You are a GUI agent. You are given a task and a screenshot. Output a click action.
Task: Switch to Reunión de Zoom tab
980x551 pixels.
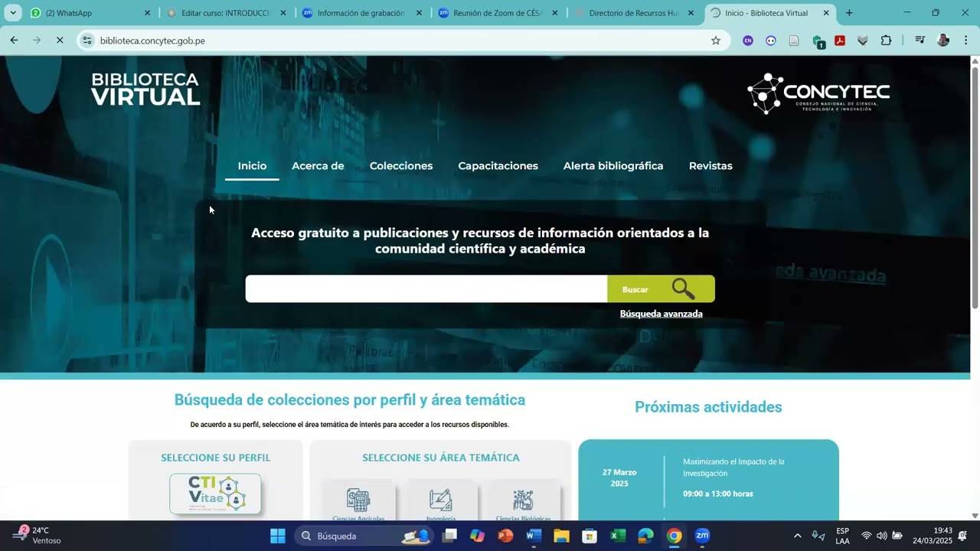(498, 13)
